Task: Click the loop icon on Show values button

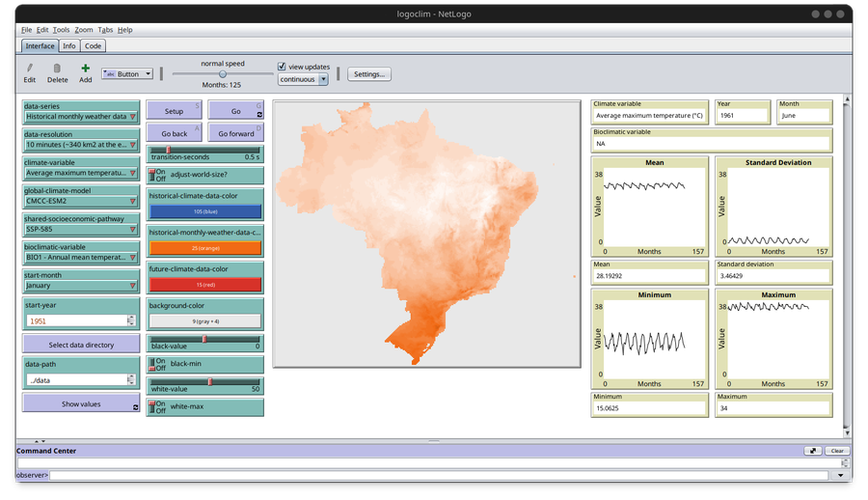Action: point(135,407)
